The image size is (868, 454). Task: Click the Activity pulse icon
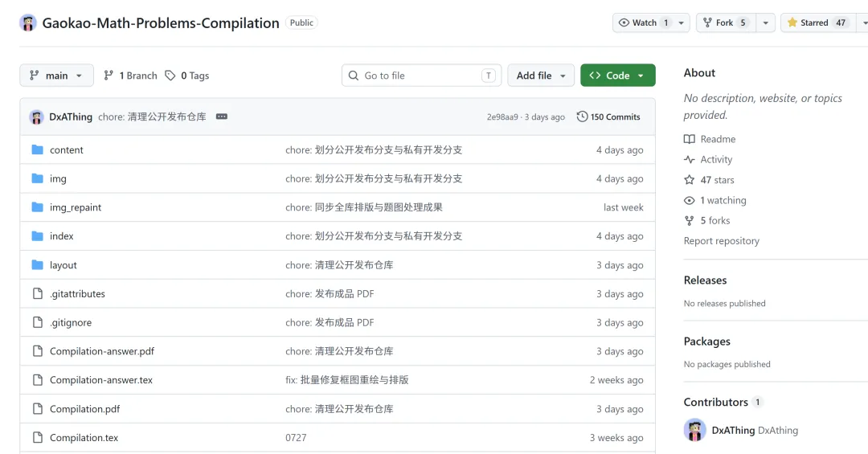coord(690,159)
